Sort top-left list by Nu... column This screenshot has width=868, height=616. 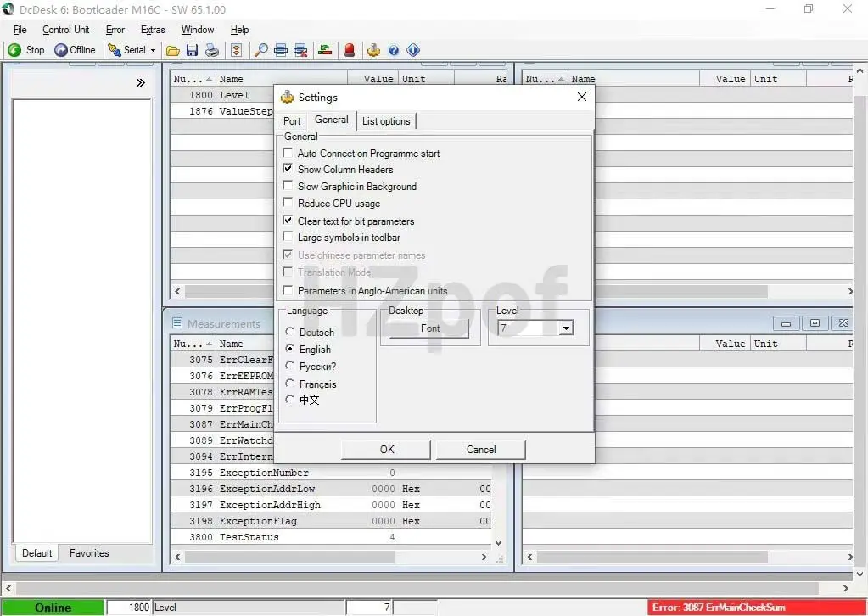coord(193,79)
